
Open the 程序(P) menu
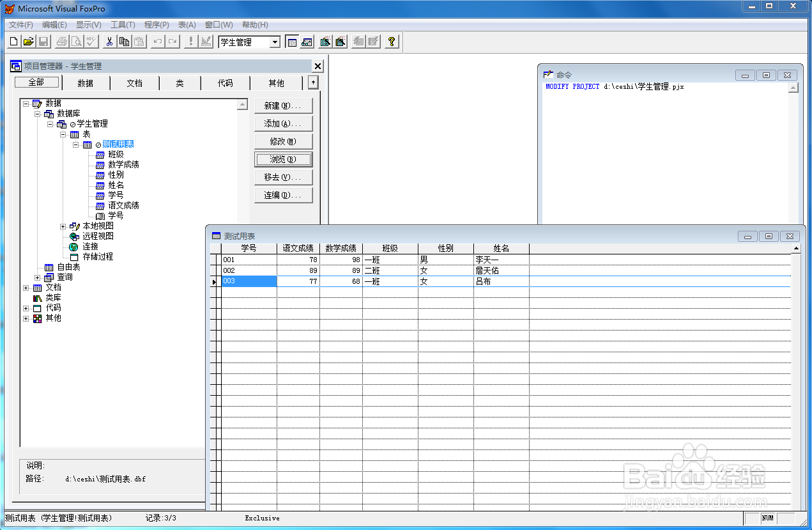point(157,25)
